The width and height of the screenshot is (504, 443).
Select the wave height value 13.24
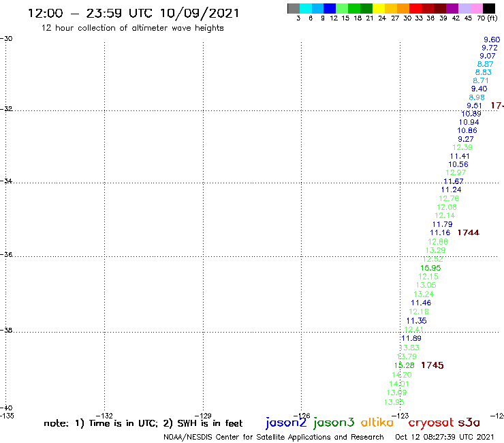click(x=424, y=294)
